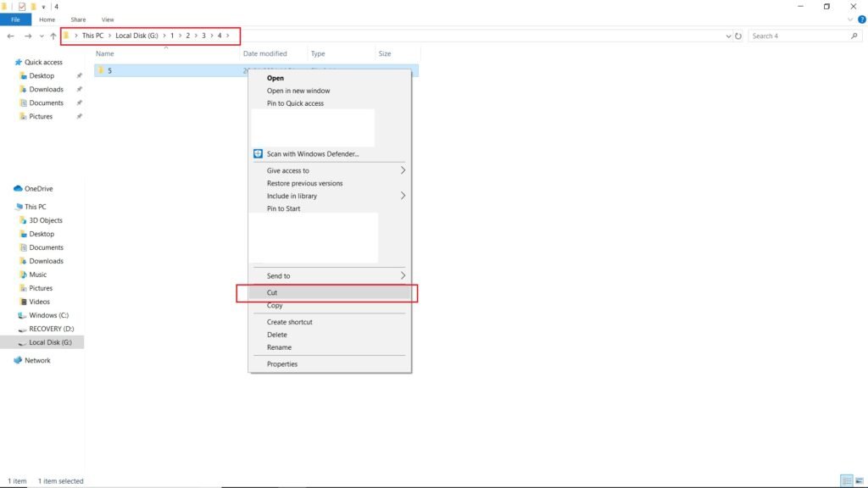Open Music folder in the sidebar
The image size is (868, 488).
coord(37,274)
